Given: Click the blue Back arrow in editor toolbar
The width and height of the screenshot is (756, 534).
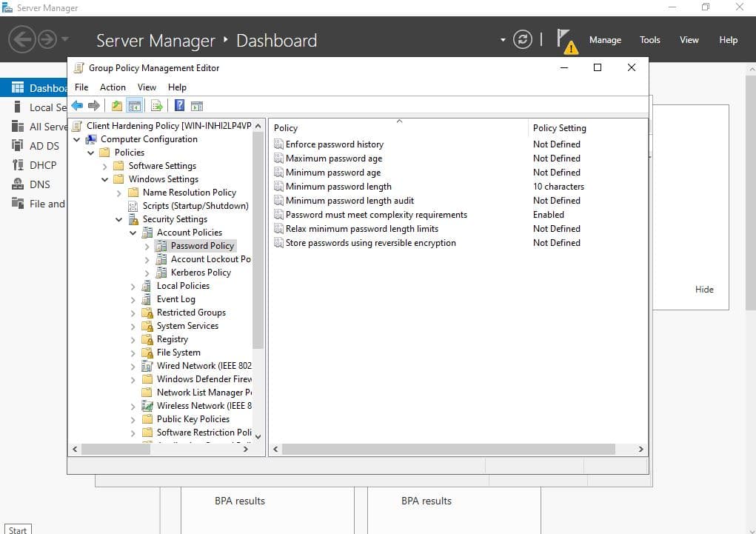Looking at the screenshot, I should coord(77,106).
